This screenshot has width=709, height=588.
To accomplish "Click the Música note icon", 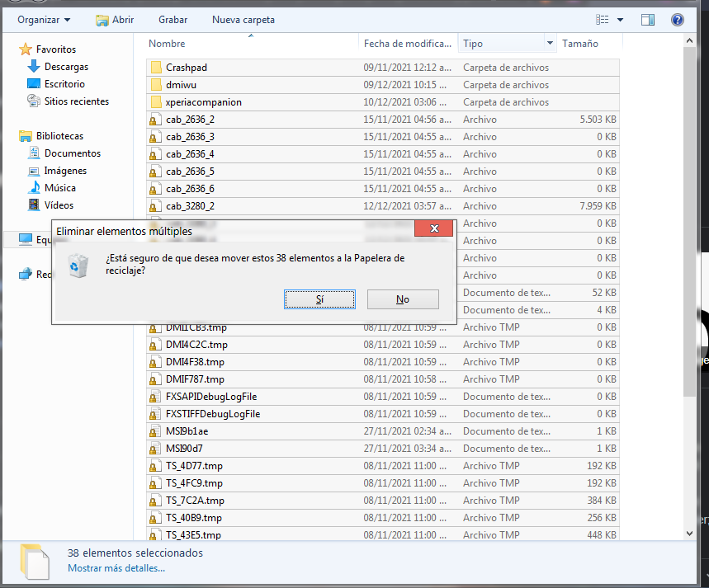I will (34, 187).
